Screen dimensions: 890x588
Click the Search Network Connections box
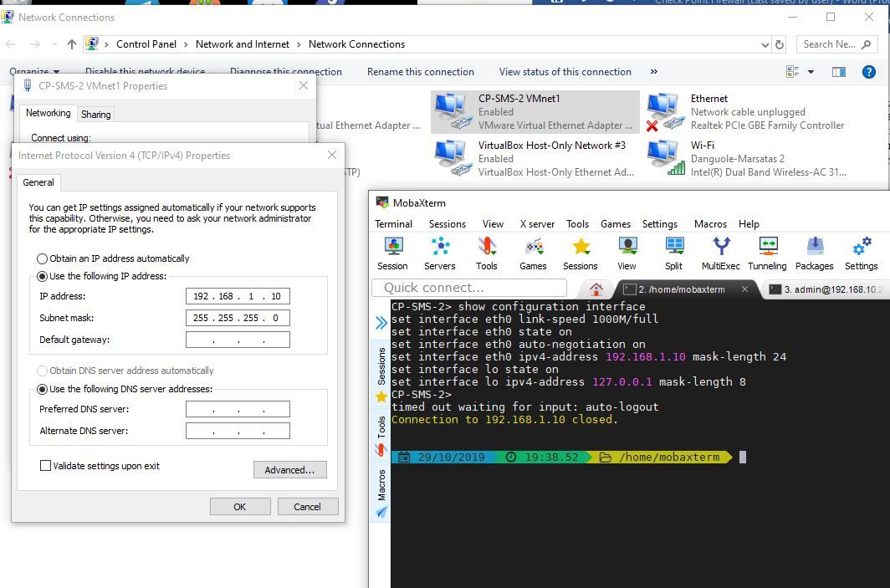(x=836, y=44)
